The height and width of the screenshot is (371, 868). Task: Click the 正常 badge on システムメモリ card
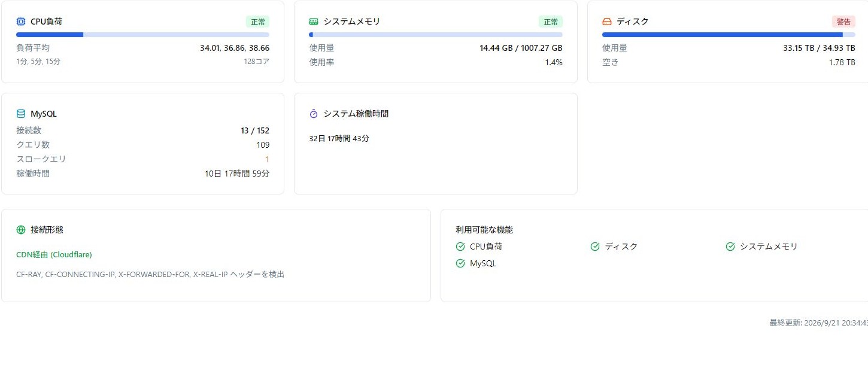(551, 22)
